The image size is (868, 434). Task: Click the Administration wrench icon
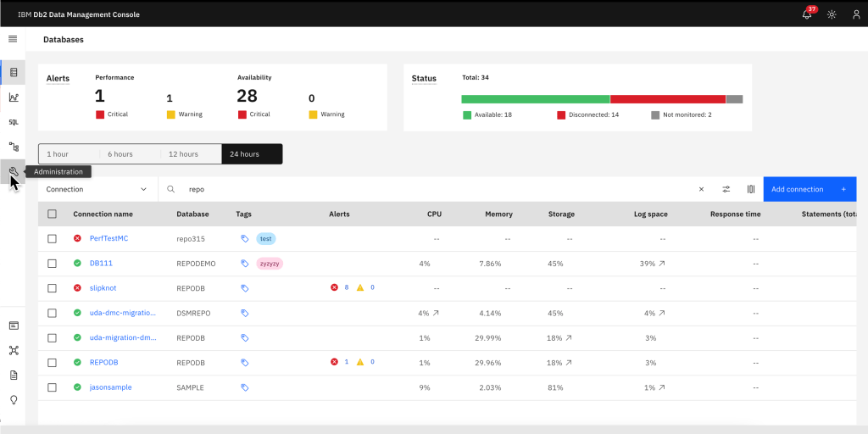coord(13,171)
